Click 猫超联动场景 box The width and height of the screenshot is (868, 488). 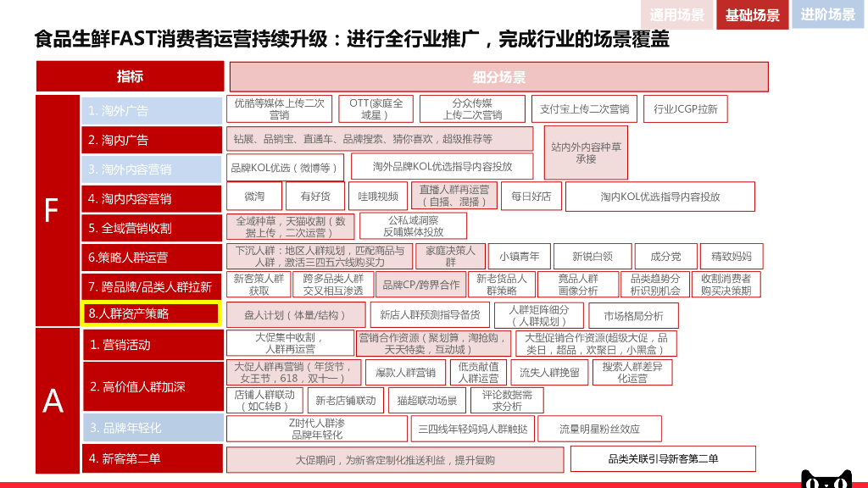coord(427,401)
